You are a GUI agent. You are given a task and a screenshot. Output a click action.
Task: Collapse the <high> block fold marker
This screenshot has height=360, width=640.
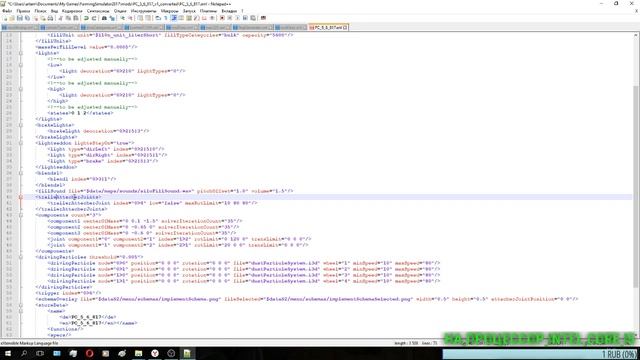21,89
